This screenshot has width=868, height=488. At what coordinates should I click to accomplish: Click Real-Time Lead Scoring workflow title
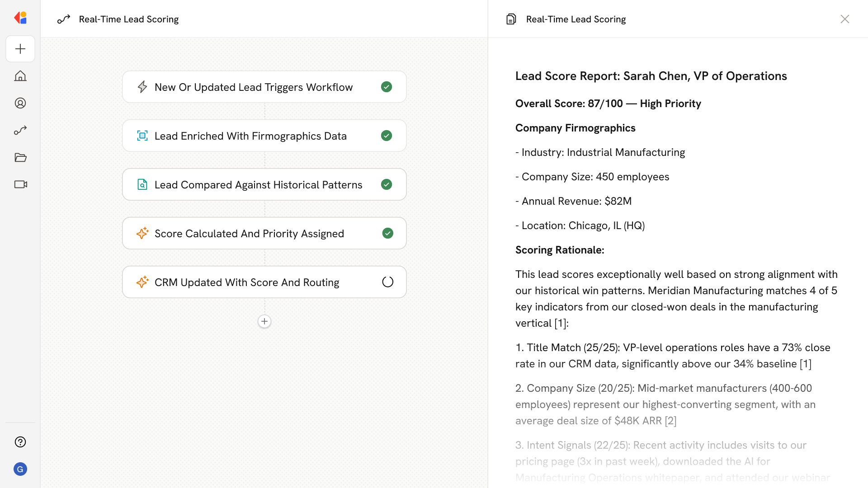pyautogui.click(x=128, y=19)
